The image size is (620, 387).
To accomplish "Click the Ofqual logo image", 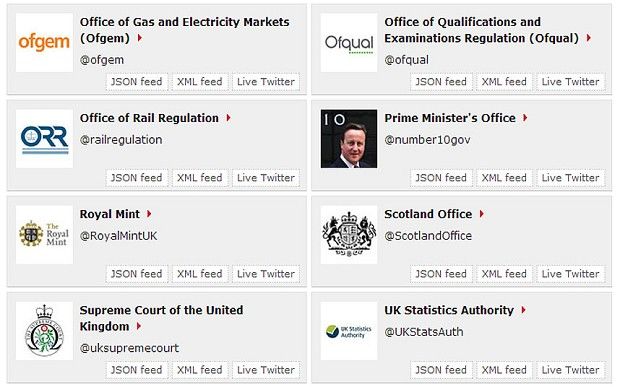I will click(349, 43).
